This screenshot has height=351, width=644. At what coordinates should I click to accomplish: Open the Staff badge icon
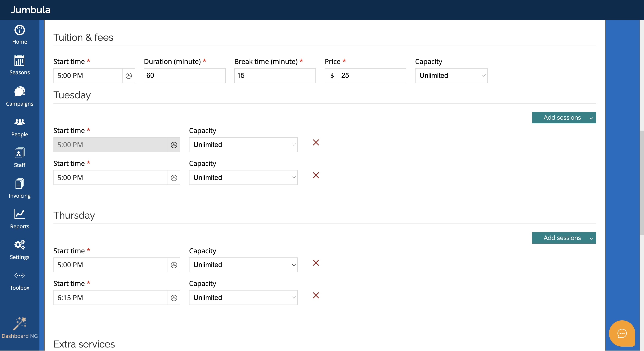(19, 153)
